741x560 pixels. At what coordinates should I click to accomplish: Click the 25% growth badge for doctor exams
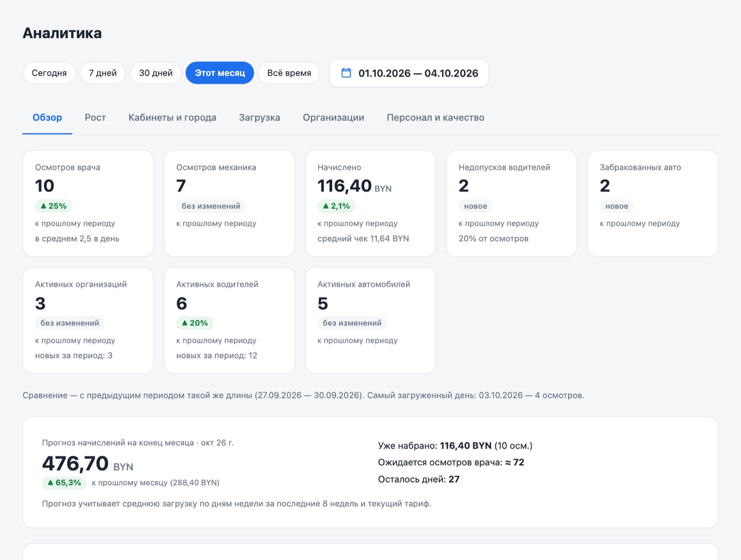pyautogui.click(x=53, y=206)
